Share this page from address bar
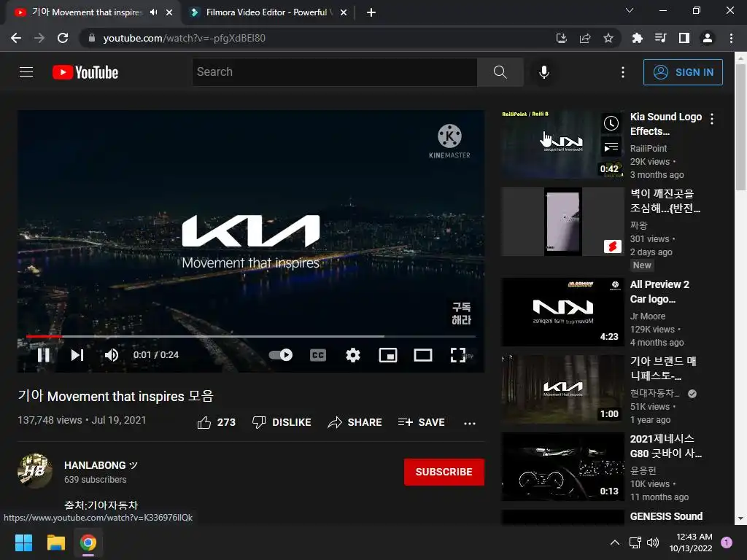 (x=585, y=38)
